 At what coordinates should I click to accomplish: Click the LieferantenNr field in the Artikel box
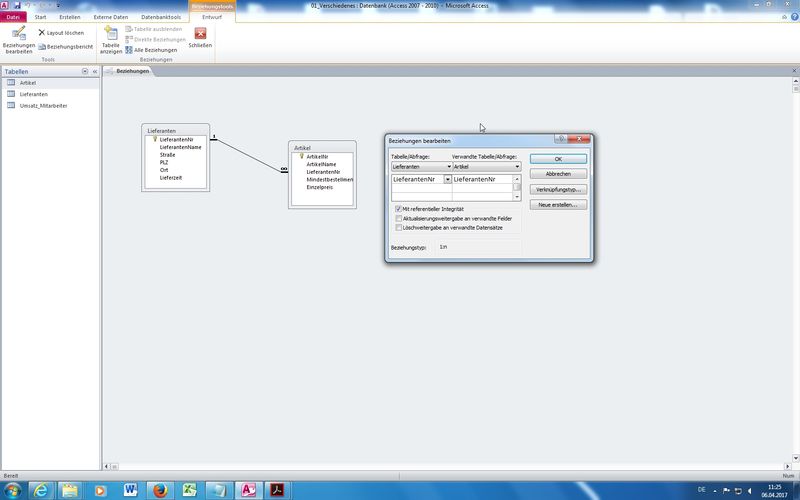coord(323,172)
